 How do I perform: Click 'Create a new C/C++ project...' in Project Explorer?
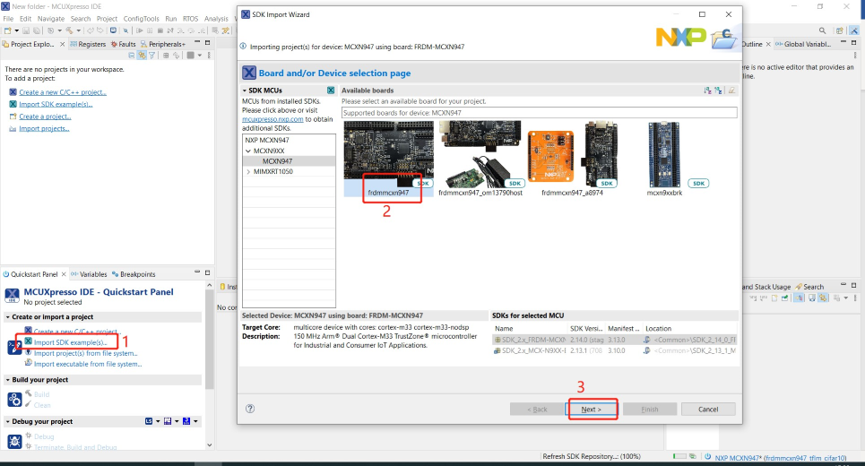(x=62, y=92)
